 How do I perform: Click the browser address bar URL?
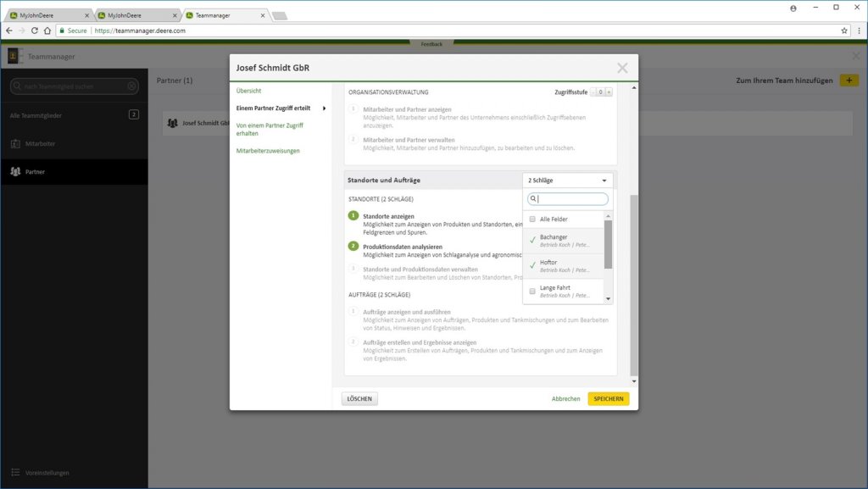click(x=140, y=31)
